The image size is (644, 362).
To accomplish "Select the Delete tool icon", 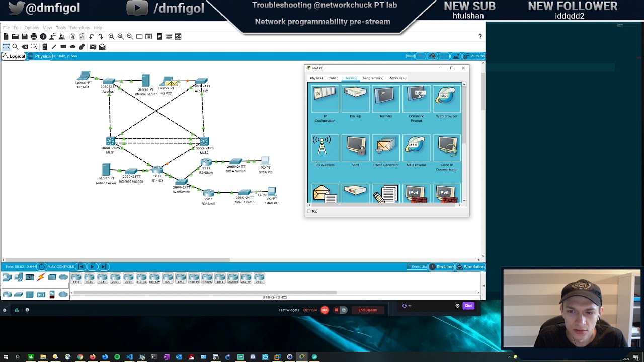I will click(25, 47).
